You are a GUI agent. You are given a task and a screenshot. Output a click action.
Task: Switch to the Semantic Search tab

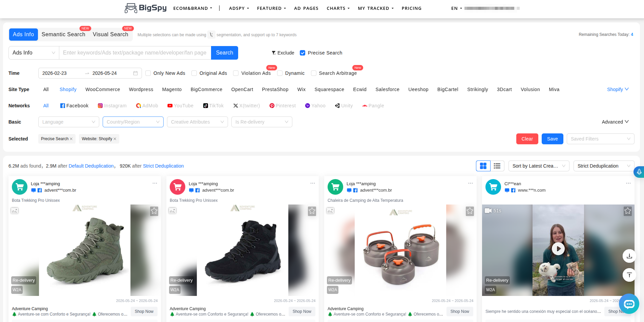pyautogui.click(x=63, y=35)
